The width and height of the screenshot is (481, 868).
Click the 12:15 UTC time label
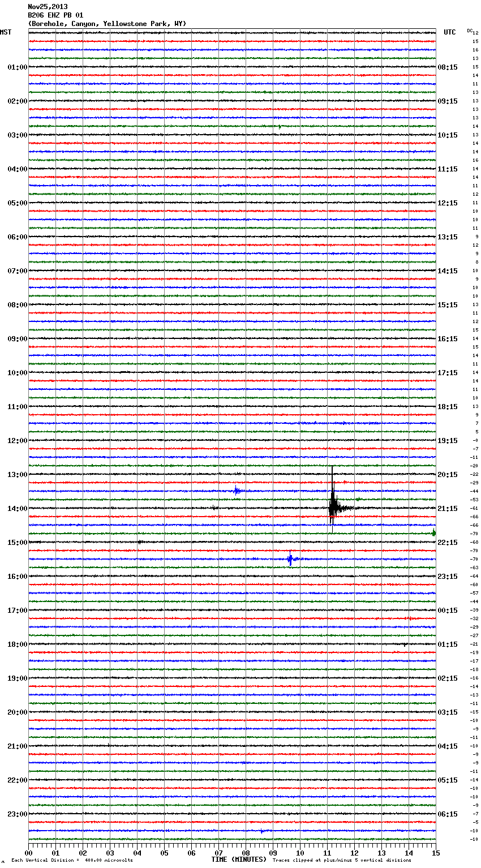point(448,203)
